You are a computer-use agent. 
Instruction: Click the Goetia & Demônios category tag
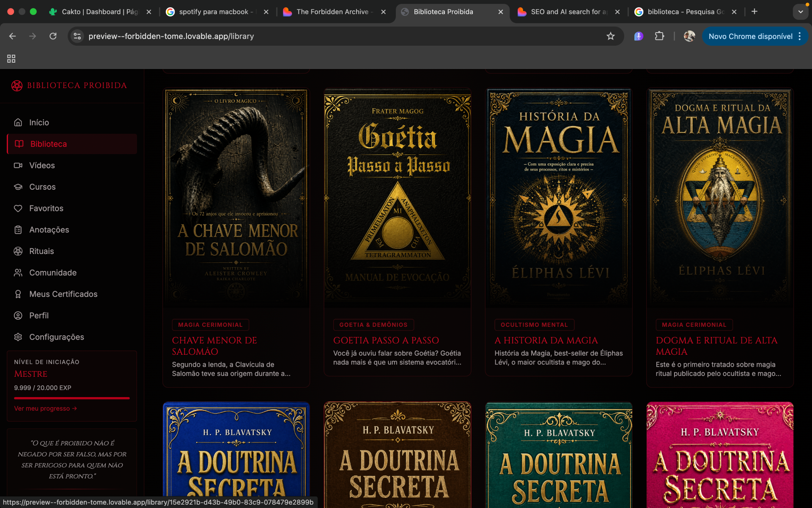pyautogui.click(x=373, y=325)
